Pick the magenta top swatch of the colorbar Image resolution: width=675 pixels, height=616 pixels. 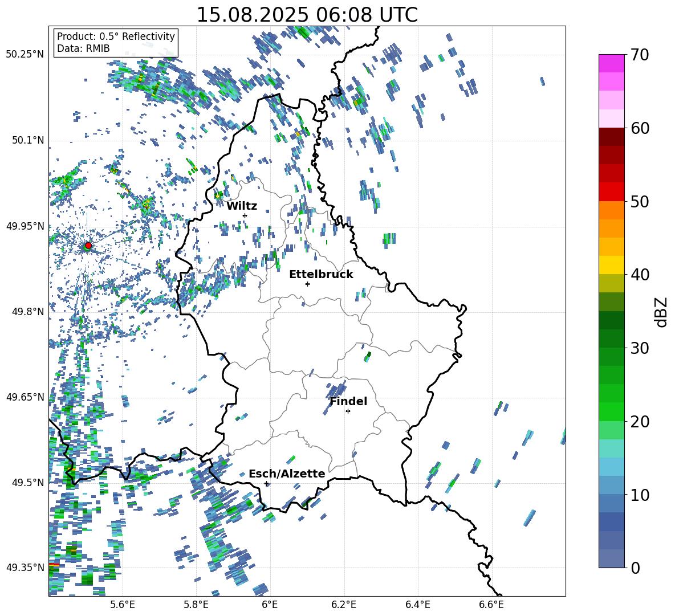[611, 63]
